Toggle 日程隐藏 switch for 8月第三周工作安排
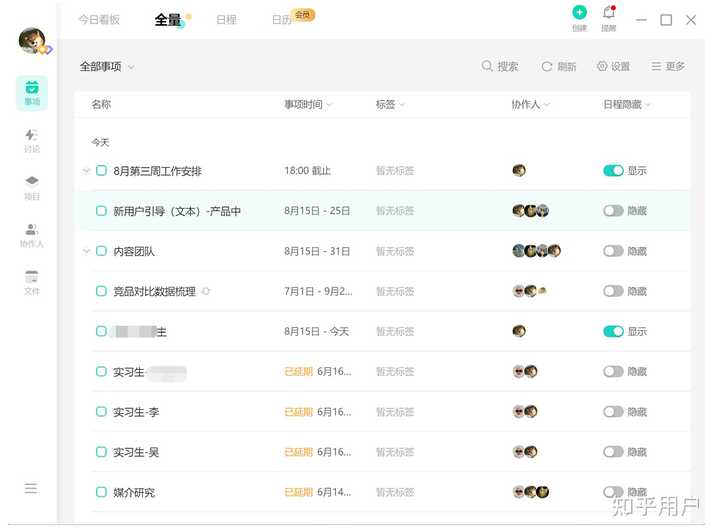Screen dimensions: 720x531 click(613, 171)
